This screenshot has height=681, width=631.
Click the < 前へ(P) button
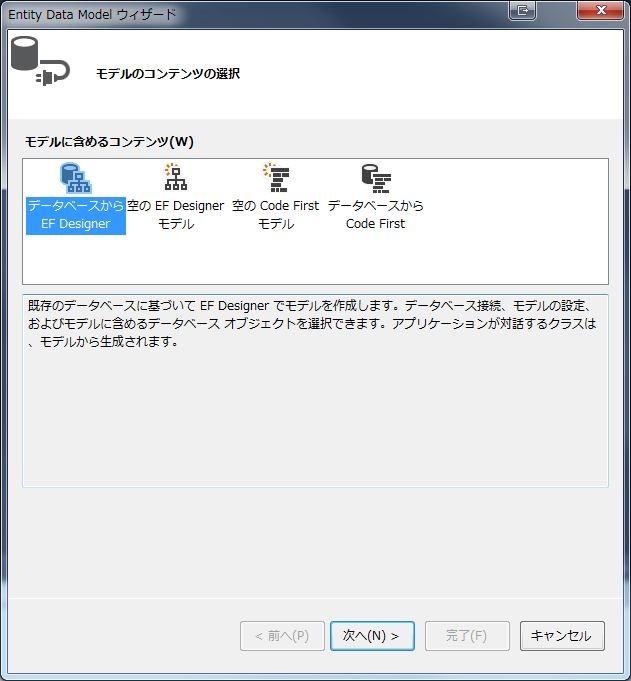coord(282,636)
